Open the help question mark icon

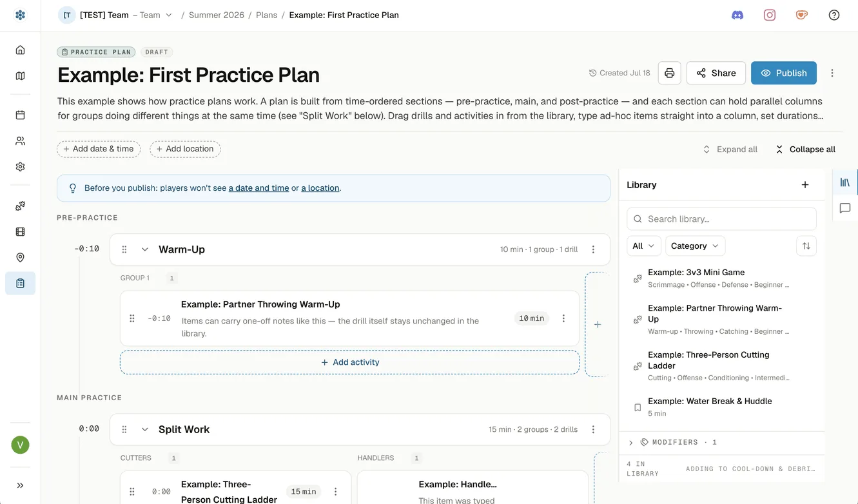(x=834, y=15)
